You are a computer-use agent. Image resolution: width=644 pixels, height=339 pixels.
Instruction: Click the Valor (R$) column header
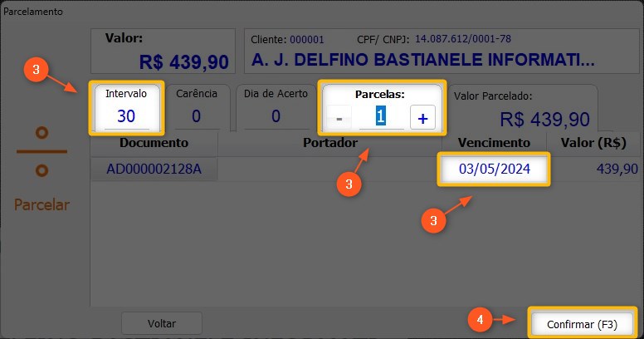(593, 143)
